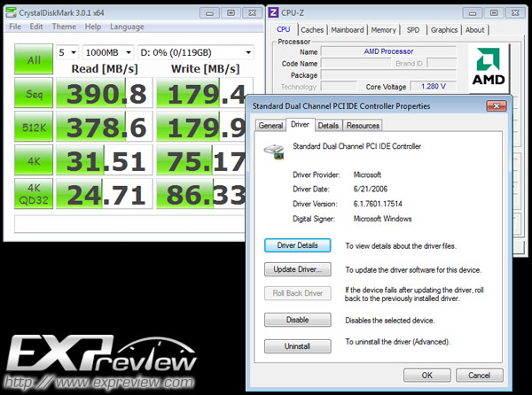Click the AMD logo in CPU-Z

[x=489, y=66]
